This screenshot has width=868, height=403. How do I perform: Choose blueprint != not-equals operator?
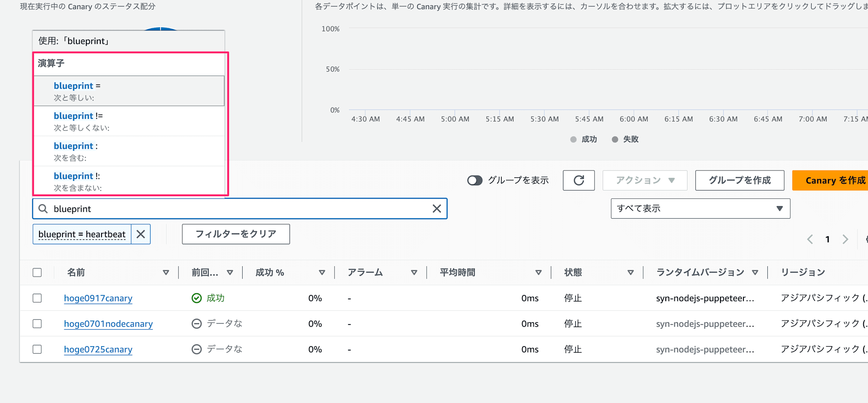coord(129,121)
